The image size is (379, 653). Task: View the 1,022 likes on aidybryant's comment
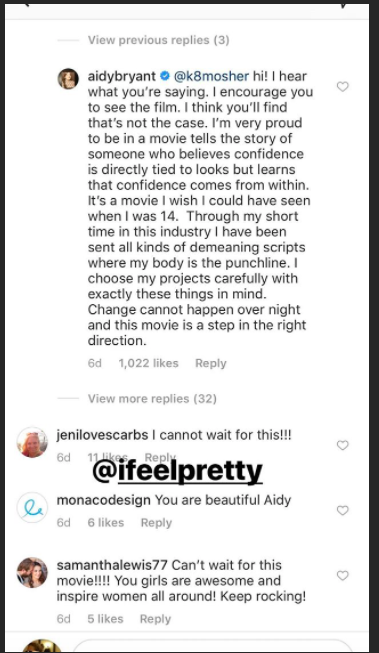pyautogui.click(x=148, y=363)
